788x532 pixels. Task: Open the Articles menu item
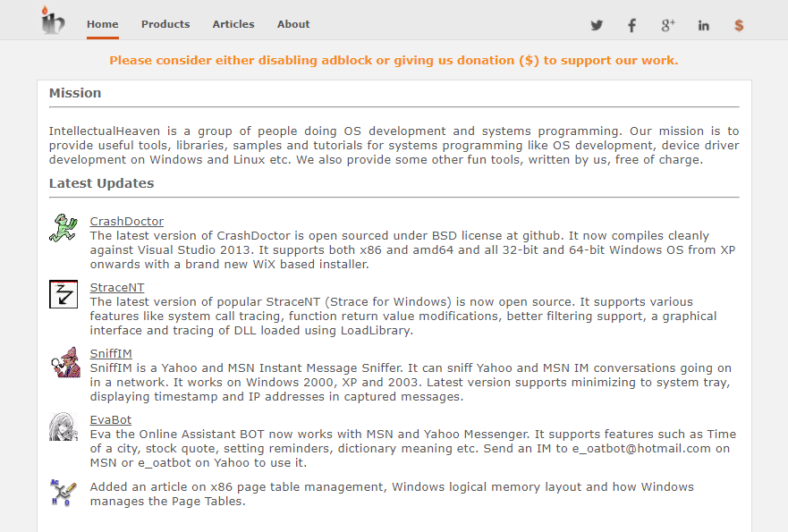pyautogui.click(x=233, y=24)
